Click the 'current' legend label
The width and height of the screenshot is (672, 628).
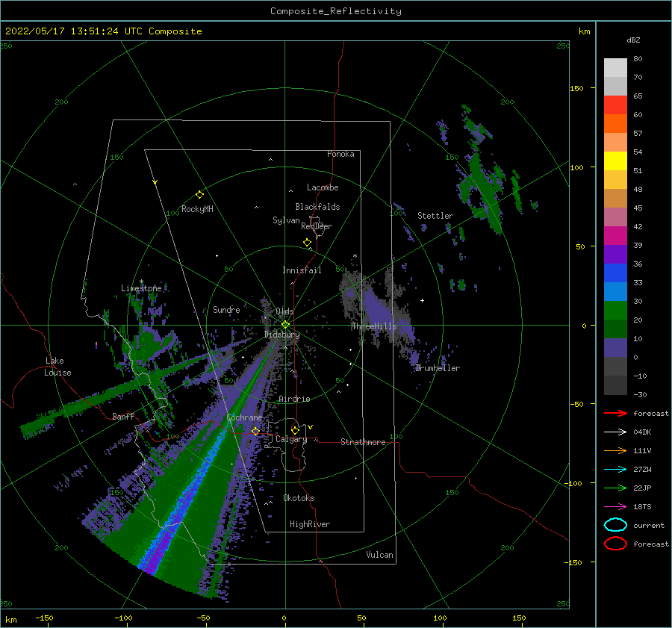coord(648,525)
